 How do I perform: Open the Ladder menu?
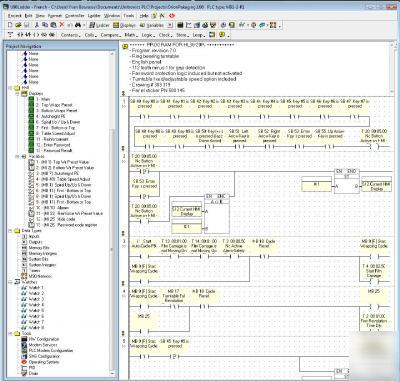point(94,16)
